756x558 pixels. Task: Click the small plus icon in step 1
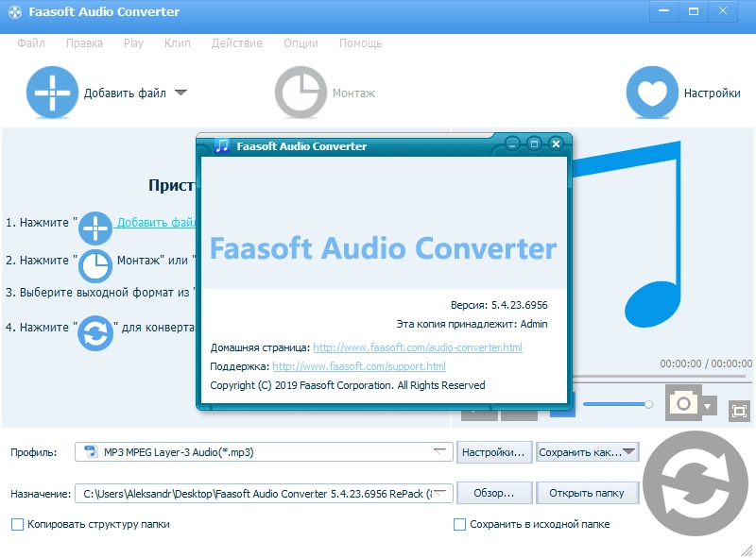pyautogui.click(x=95, y=228)
